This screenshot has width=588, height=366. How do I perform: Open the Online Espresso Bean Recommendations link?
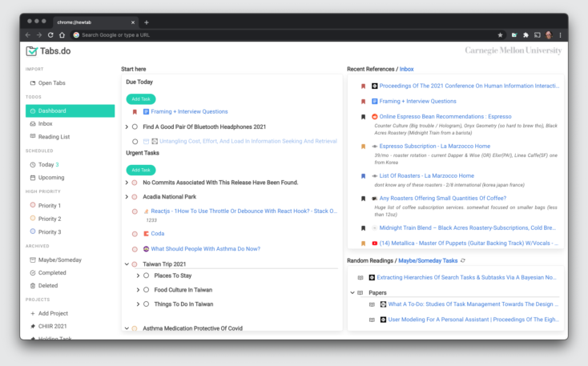(x=445, y=116)
